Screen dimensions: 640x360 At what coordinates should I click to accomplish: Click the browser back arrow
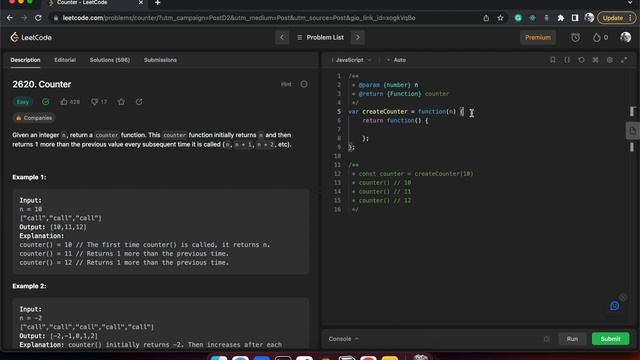(x=10, y=18)
